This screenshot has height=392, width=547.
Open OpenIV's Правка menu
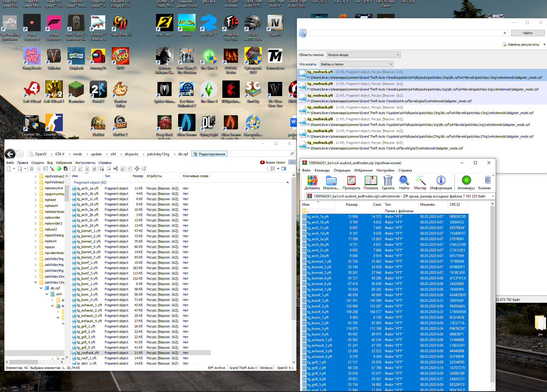pos(22,163)
